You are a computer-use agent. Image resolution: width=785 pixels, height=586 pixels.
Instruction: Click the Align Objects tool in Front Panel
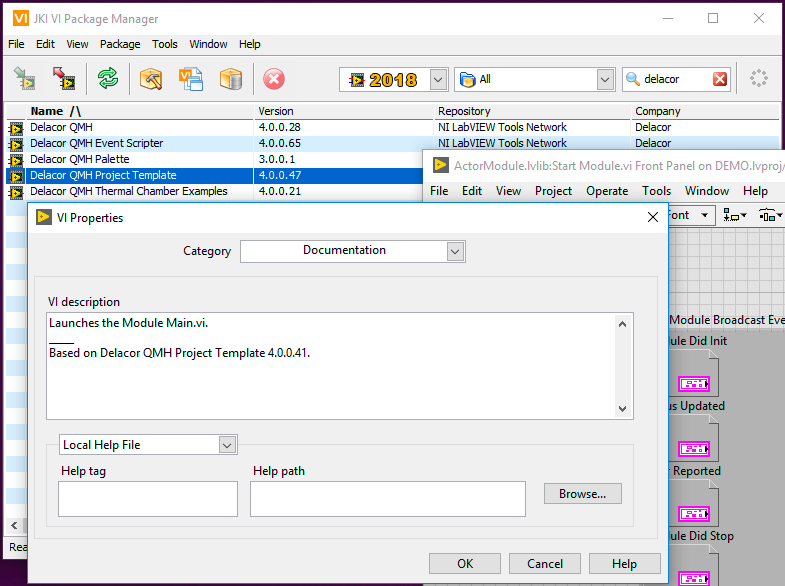click(x=734, y=216)
